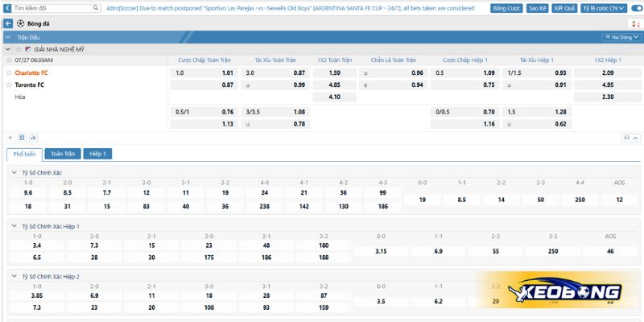The image size is (644, 322).
Task: Pick first-half over 1.5 odds 1.28
Action: pos(536,112)
